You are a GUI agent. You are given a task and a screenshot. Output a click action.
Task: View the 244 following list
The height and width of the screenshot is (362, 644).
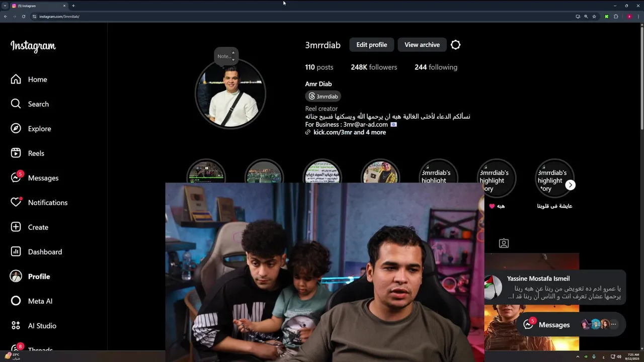[x=436, y=67]
